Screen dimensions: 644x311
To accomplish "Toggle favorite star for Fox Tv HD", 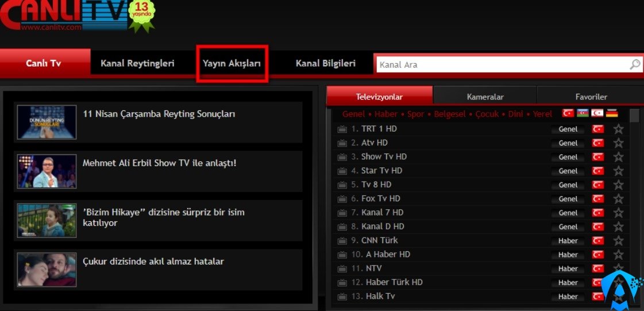I will point(618,199).
